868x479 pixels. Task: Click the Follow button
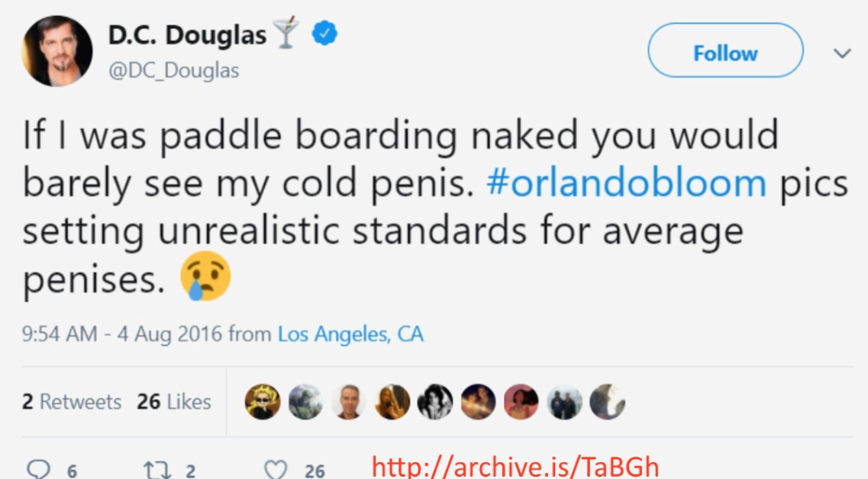click(x=725, y=50)
